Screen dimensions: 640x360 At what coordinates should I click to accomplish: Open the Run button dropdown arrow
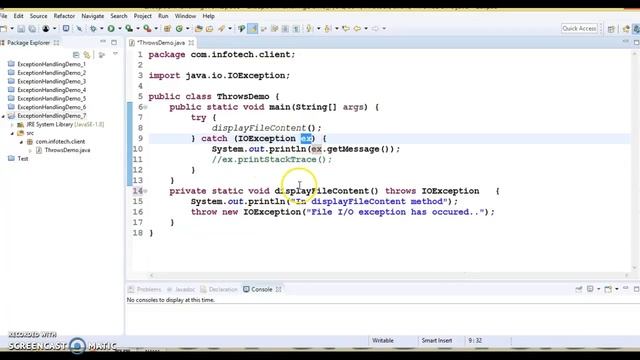click(x=120, y=29)
